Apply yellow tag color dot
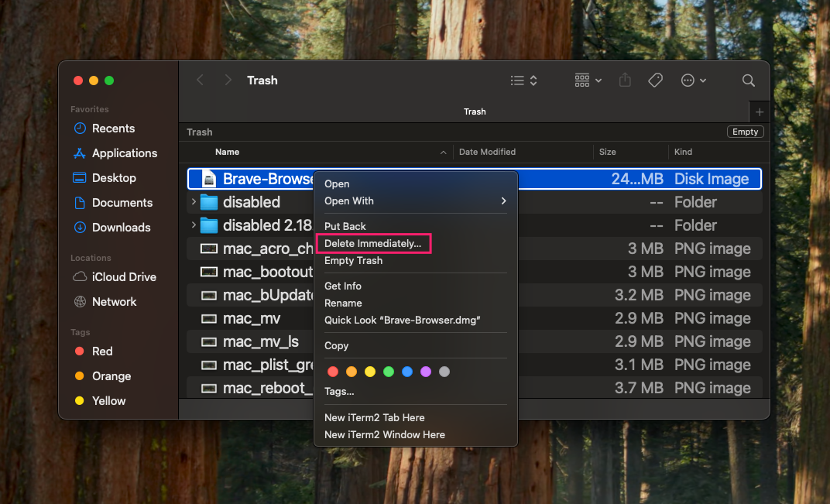 pos(370,372)
